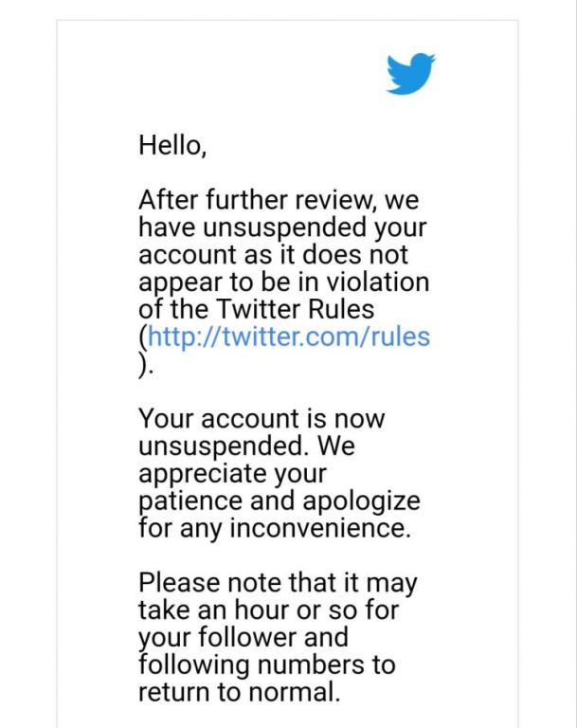The width and height of the screenshot is (577, 728).
Task: Click the "take an hour or so for" line
Action: (269, 610)
